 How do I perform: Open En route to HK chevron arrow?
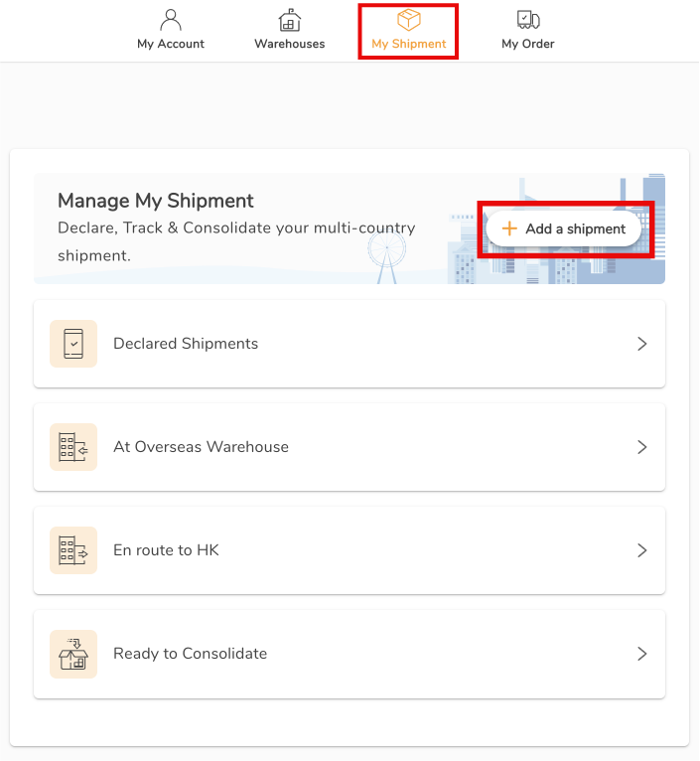coord(642,550)
